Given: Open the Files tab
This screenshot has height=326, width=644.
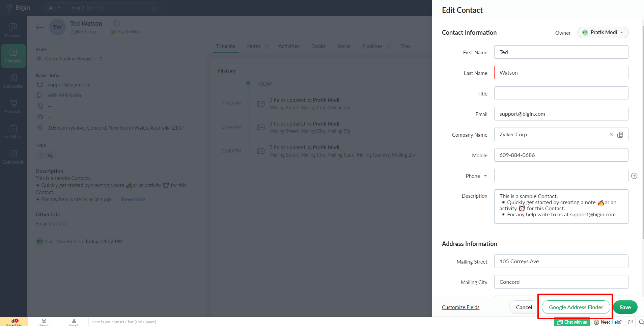Looking at the screenshot, I should tap(405, 46).
